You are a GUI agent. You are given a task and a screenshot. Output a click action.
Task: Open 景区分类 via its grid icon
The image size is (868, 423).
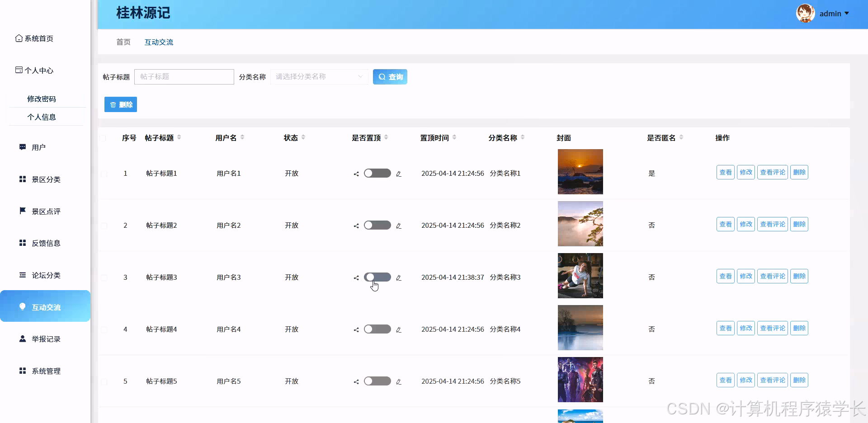(22, 179)
